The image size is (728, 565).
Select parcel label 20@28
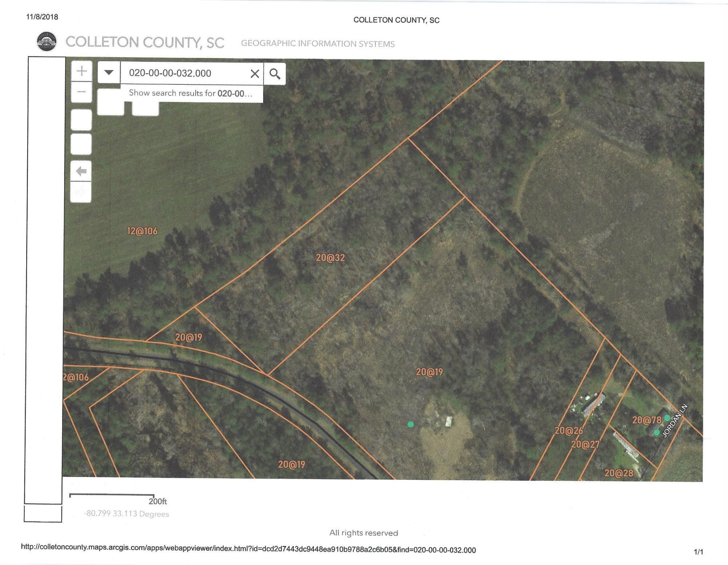619,473
